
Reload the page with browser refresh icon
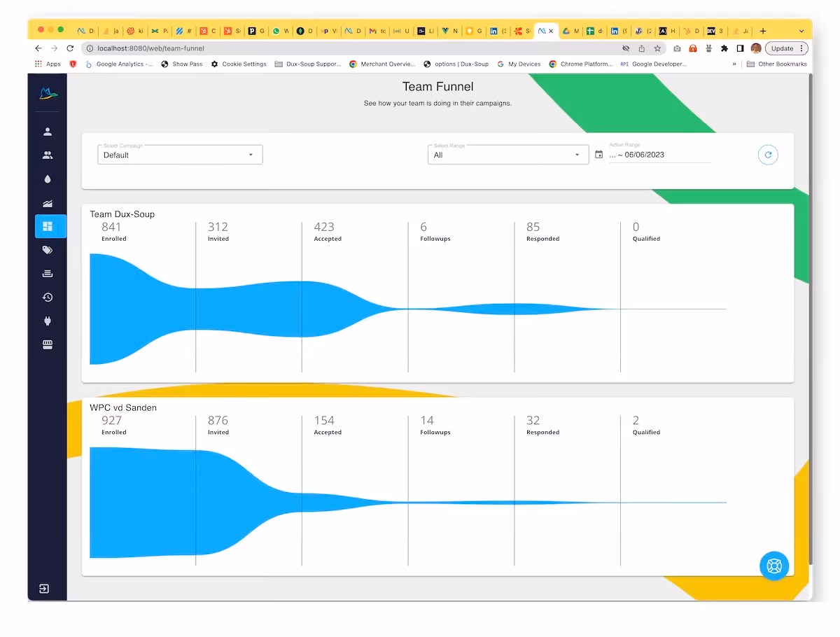pyautogui.click(x=70, y=48)
